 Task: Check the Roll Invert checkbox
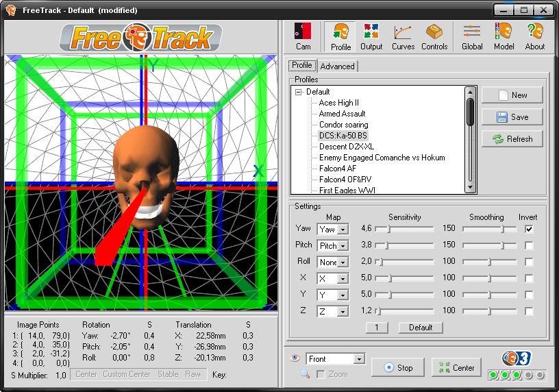[x=529, y=262]
